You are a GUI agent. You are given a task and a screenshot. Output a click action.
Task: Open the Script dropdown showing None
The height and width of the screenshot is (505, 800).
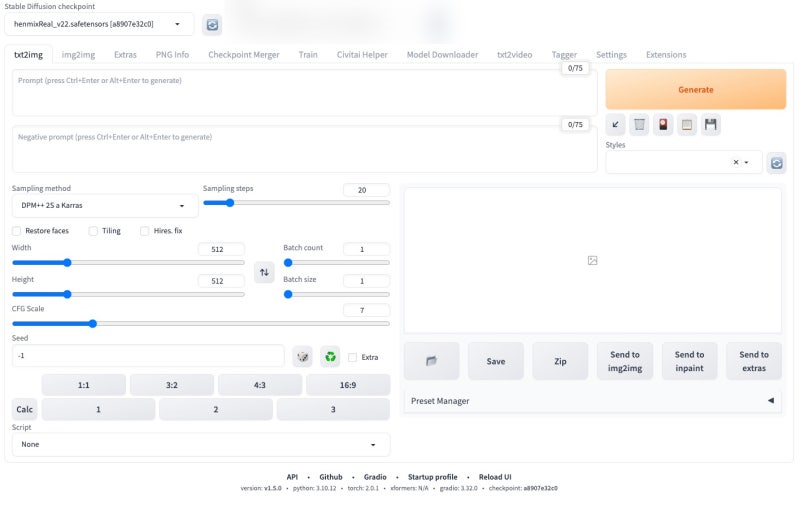click(x=201, y=444)
